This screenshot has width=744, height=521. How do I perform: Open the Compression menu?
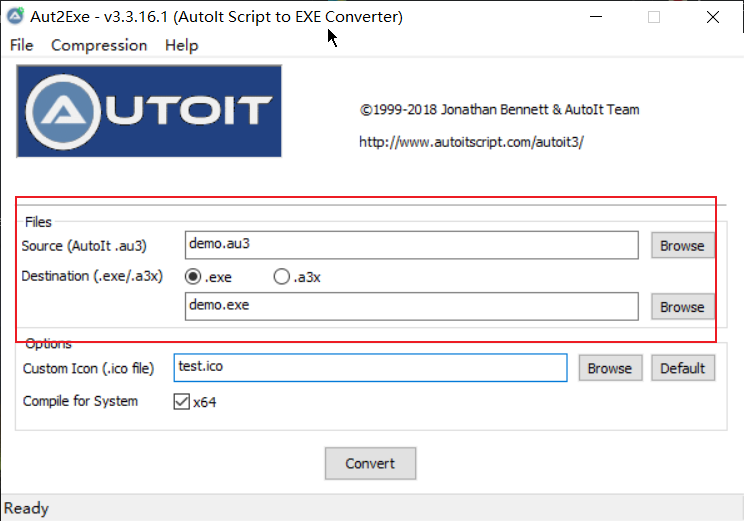pyautogui.click(x=99, y=45)
